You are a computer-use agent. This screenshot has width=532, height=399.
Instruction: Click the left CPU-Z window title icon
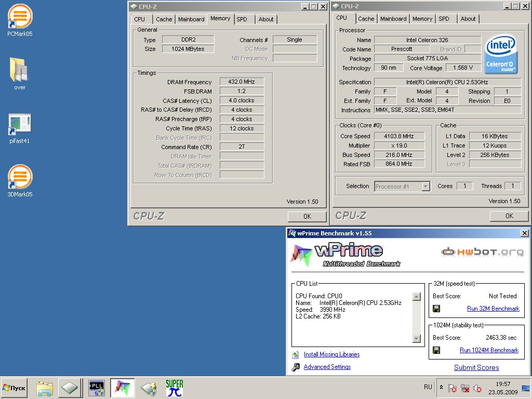pyautogui.click(x=134, y=6)
